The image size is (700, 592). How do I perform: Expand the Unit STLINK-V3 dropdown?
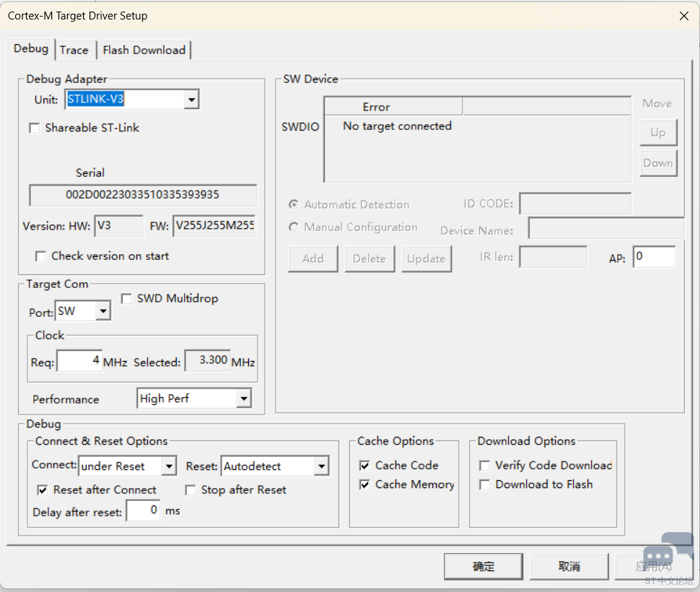click(191, 100)
